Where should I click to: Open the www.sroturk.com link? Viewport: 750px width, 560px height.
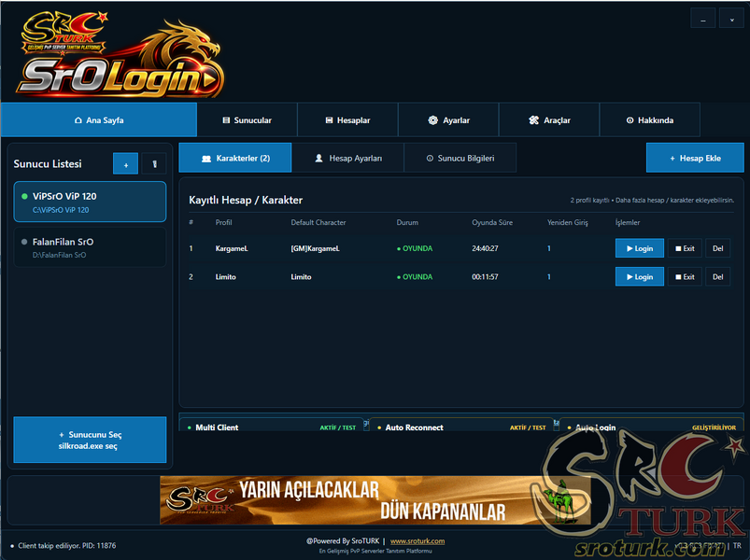click(417, 541)
